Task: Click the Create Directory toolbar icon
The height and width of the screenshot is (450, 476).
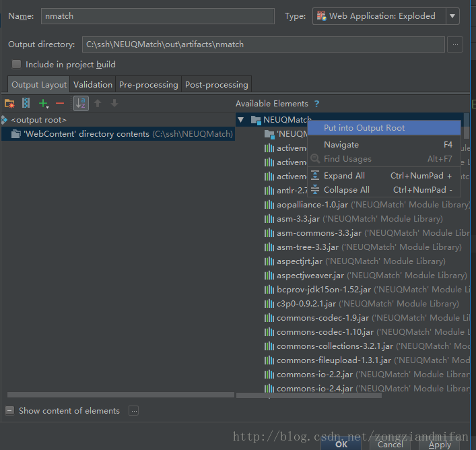Action: pos(9,104)
